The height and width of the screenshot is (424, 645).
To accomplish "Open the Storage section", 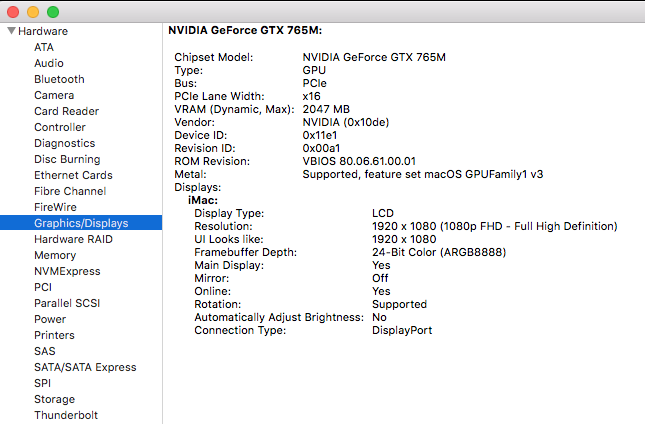I will pyautogui.click(x=54, y=399).
